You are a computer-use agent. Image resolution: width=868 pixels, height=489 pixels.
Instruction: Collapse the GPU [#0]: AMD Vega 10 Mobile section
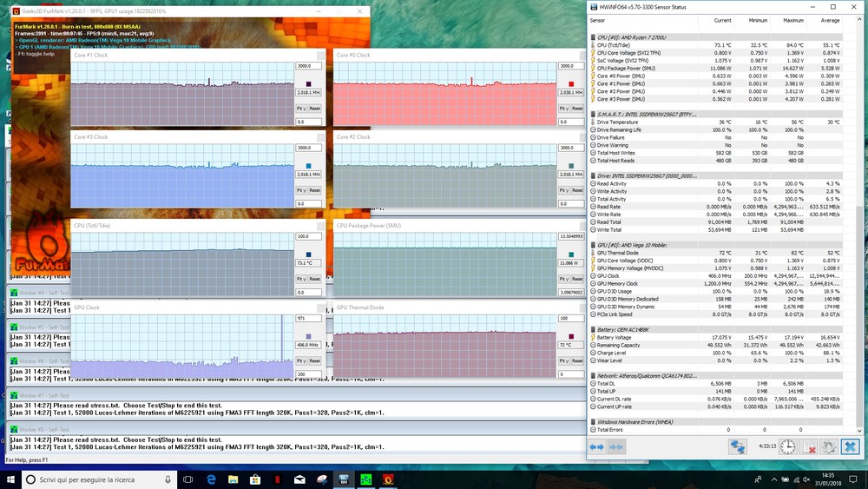tap(594, 245)
